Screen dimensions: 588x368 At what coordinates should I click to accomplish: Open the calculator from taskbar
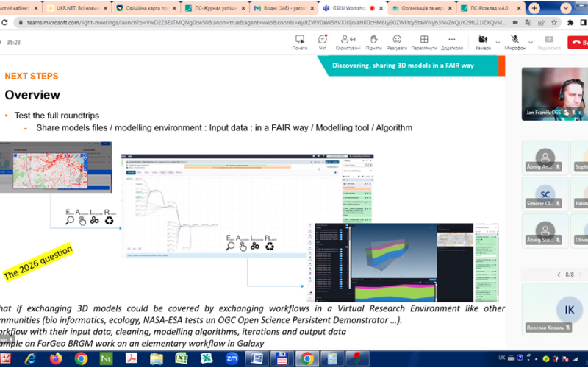pyautogui.click(x=332, y=359)
